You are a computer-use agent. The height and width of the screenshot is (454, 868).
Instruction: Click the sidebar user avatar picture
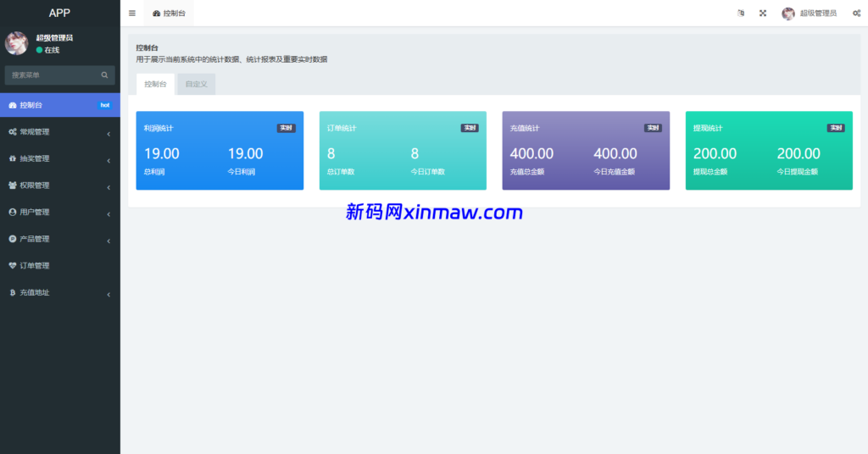(x=17, y=43)
